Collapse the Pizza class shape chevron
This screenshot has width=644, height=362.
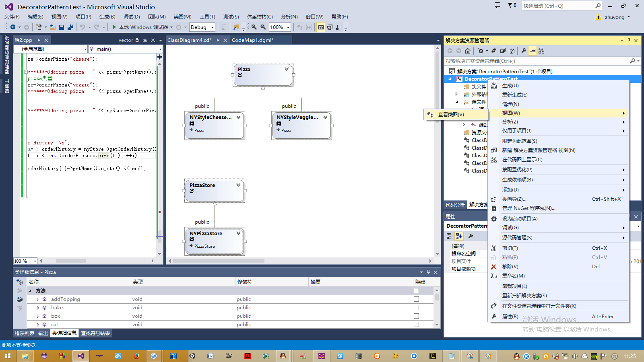tap(287, 69)
